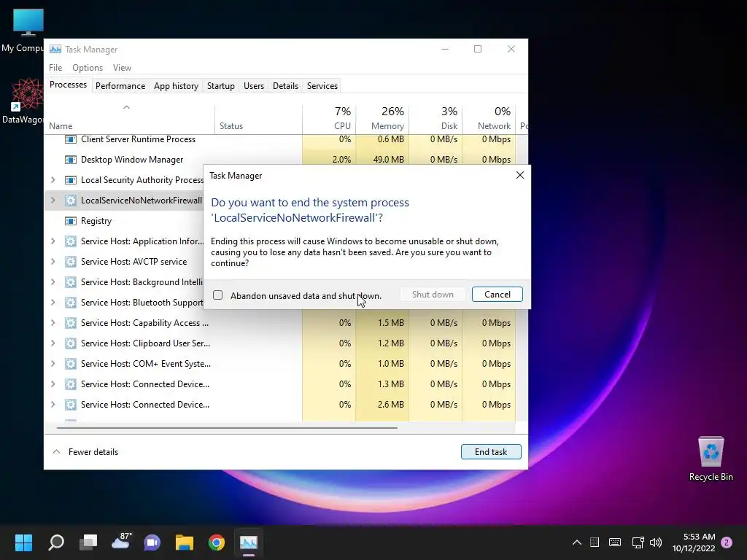Screen dimensions: 747x560
Task: Select the Processes tab
Action: point(68,85)
